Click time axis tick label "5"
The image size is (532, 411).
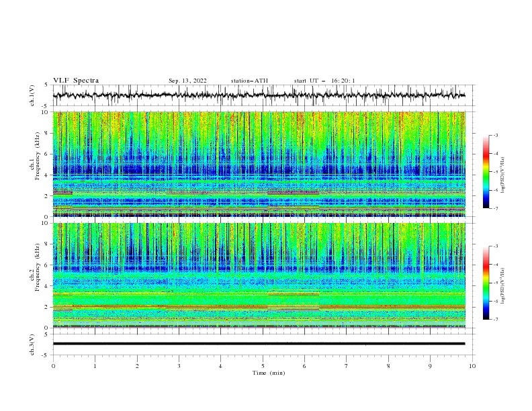pyautogui.click(x=263, y=366)
